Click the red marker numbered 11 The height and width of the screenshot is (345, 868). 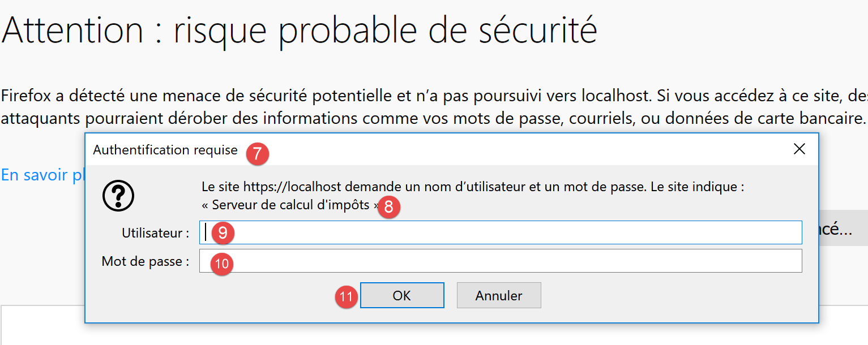tap(347, 296)
